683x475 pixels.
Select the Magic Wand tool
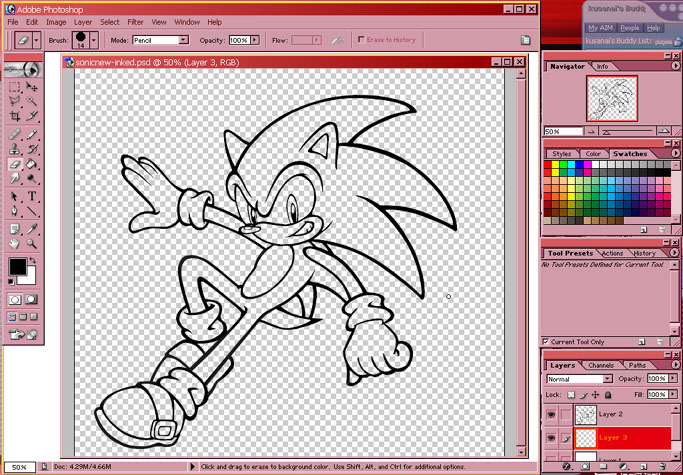(31, 101)
